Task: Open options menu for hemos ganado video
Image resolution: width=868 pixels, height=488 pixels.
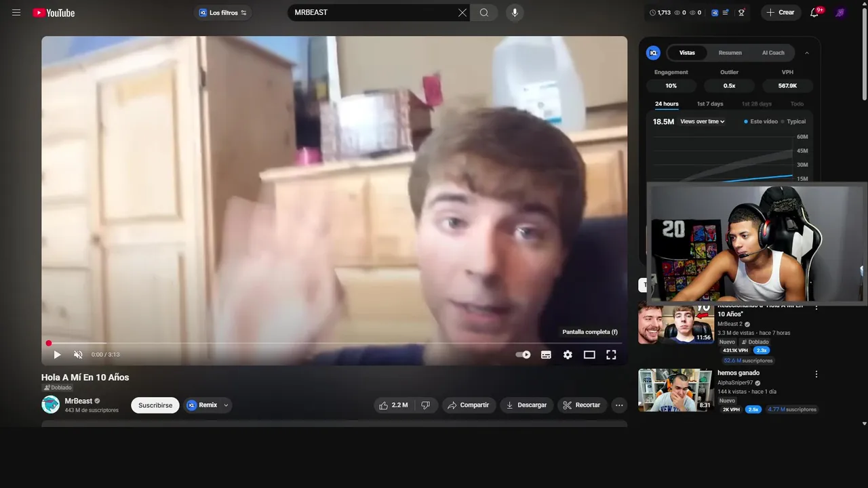Action: (x=816, y=374)
